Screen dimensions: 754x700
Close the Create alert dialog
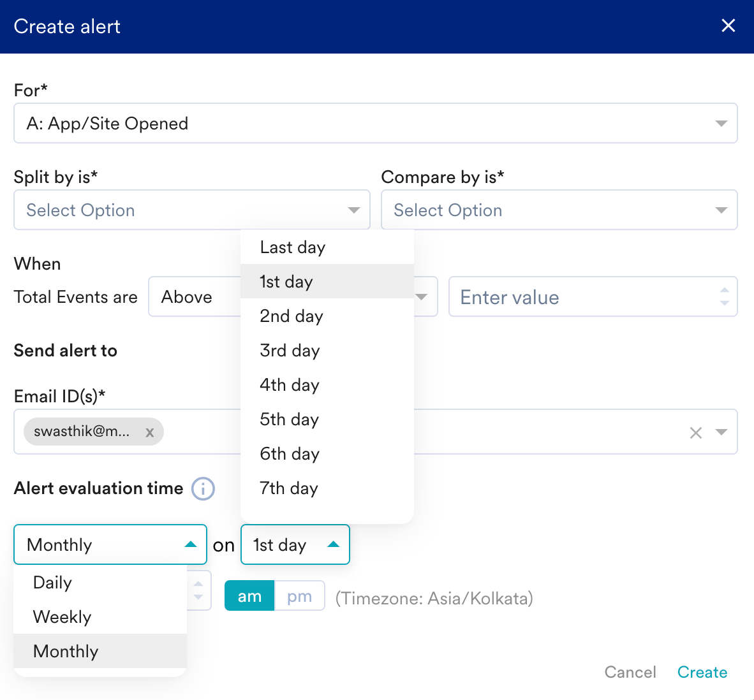click(728, 26)
